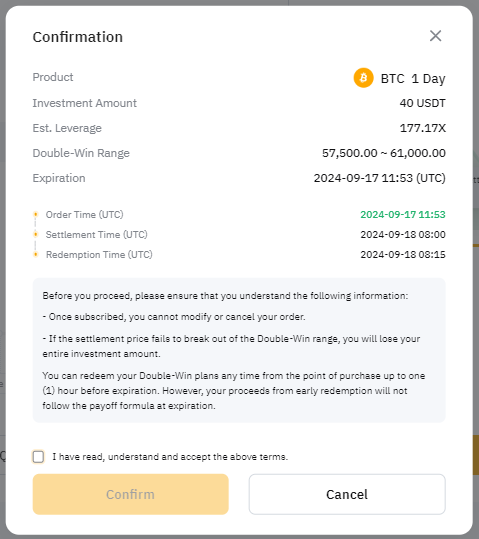Click the 57,500.00 ~ 61,000.00 range value
Viewport: 479px width, 539px height.
click(x=384, y=153)
